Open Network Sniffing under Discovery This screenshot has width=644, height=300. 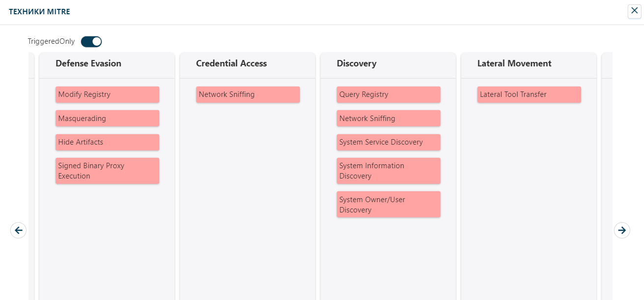tap(388, 119)
